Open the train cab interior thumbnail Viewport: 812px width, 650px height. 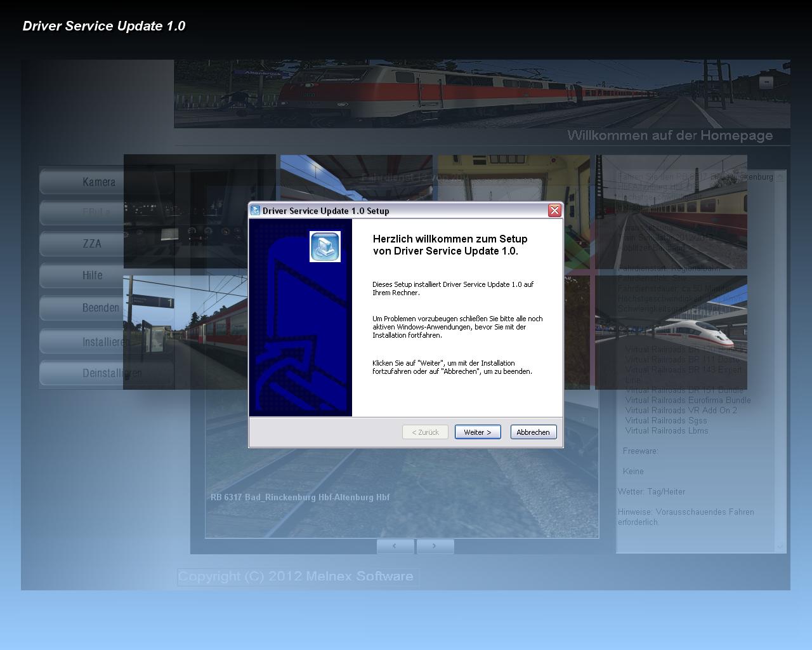[x=514, y=178]
